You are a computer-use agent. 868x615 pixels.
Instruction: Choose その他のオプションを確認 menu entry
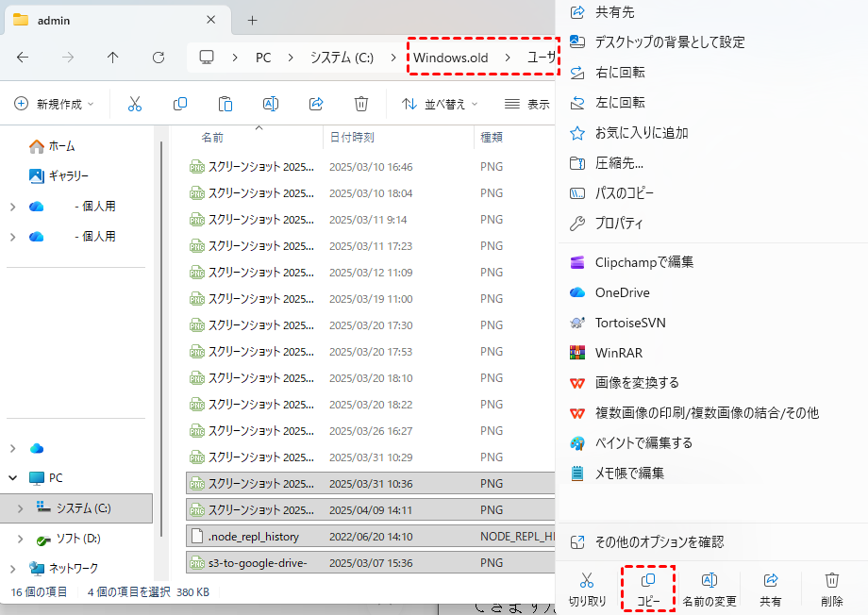[x=659, y=542]
